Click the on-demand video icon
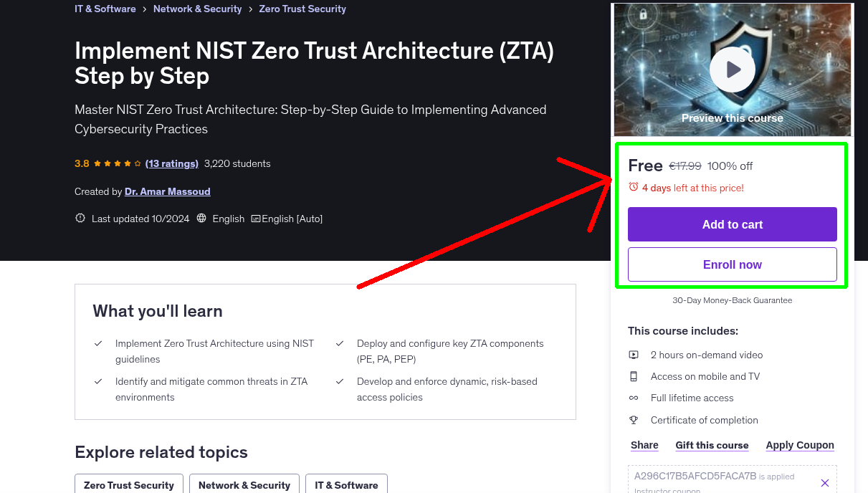This screenshot has height=493, width=868. point(634,355)
